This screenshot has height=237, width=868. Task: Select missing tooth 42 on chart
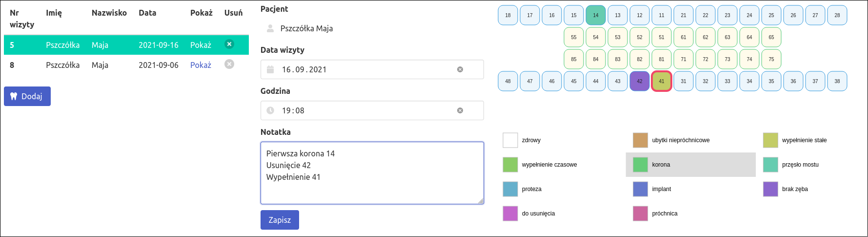tap(639, 81)
